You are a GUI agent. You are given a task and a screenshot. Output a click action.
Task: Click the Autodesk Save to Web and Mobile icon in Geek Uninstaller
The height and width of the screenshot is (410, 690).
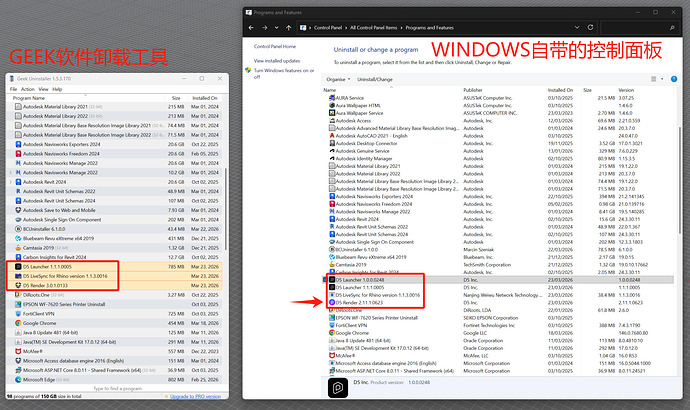[x=18, y=210]
